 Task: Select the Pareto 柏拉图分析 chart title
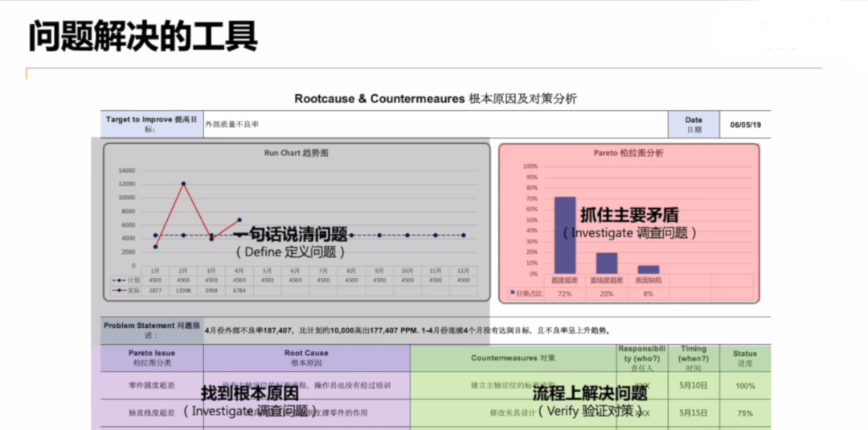point(628,154)
